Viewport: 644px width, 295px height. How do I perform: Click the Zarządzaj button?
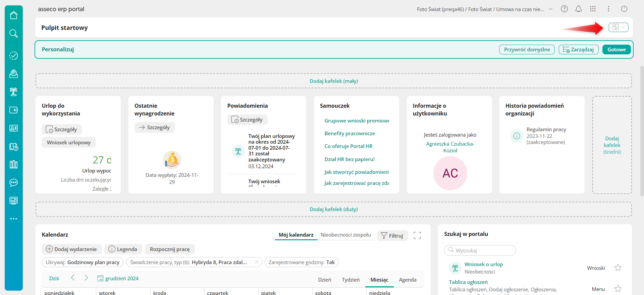tap(579, 50)
